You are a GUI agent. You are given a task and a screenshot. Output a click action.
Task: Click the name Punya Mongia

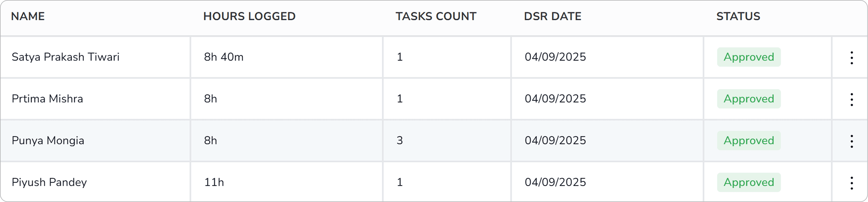tap(48, 140)
